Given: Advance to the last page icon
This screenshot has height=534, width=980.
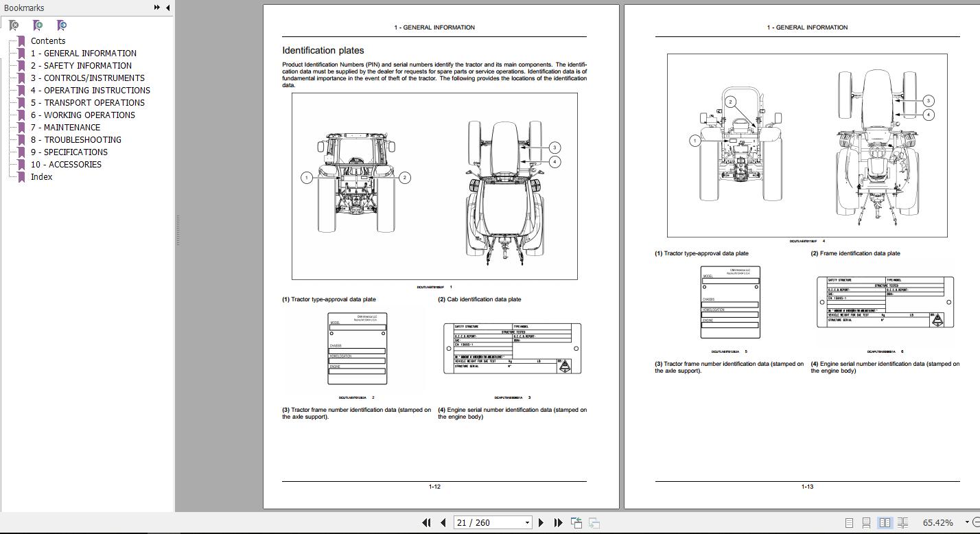Looking at the screenshot, I should point(559,522).
